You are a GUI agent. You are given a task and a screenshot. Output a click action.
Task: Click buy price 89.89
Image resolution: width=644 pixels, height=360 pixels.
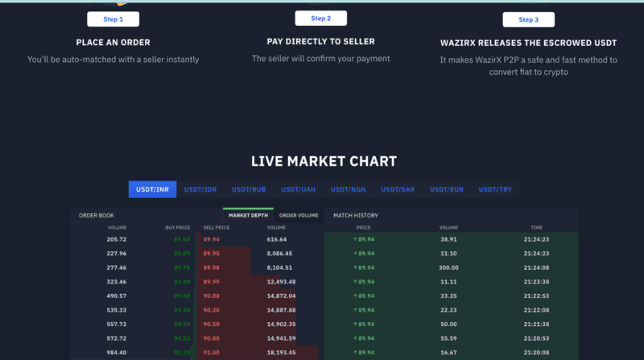point(182,254)
